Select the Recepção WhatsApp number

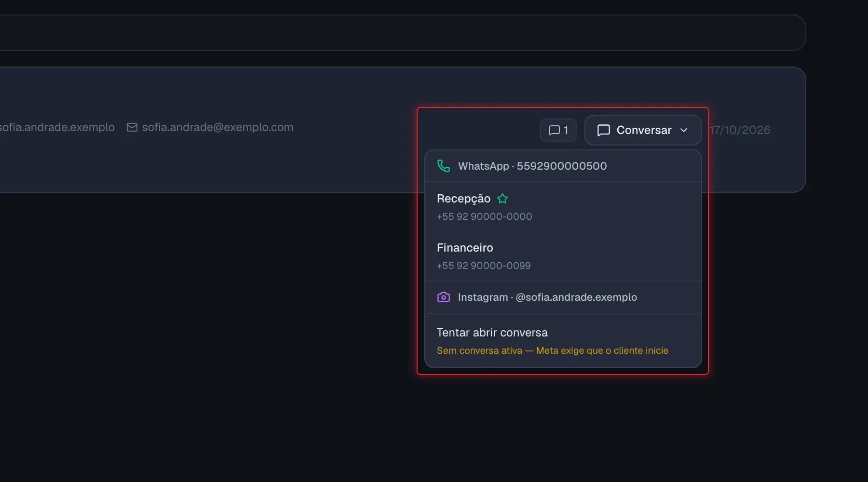click(563, 207)
